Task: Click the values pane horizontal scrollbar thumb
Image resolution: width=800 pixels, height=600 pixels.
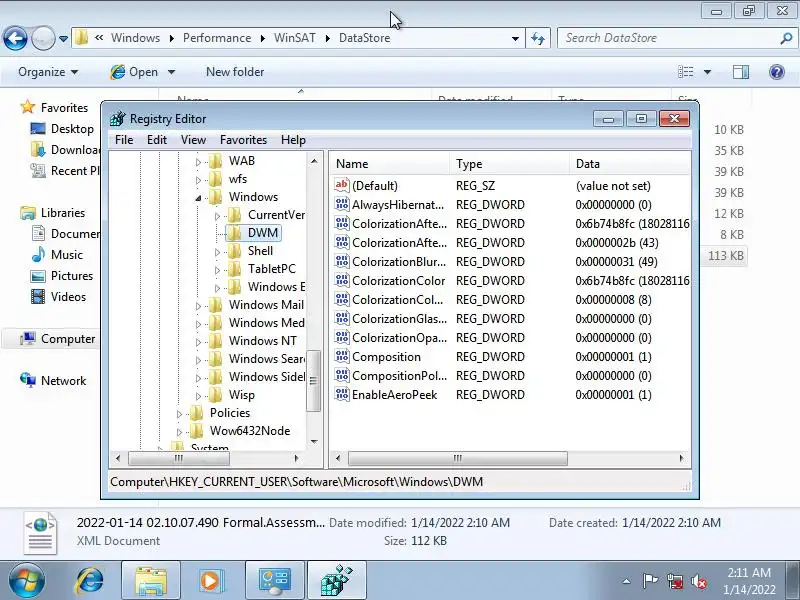Action: (458, 458)
